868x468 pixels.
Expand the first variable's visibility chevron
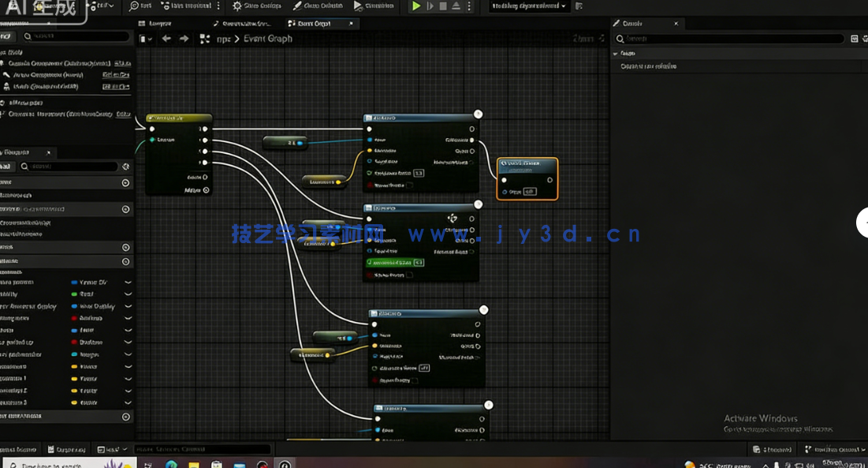128,282
